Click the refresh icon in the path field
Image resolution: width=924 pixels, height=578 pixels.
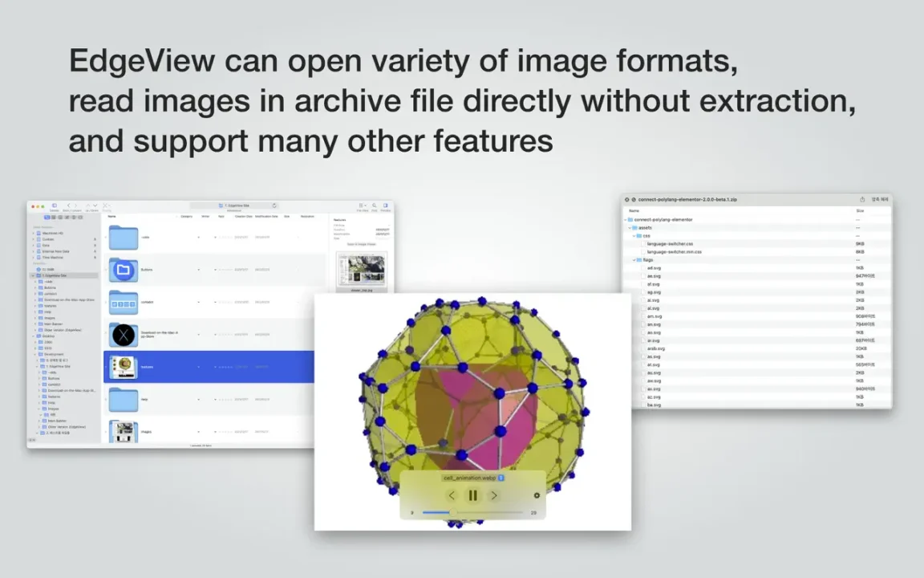274,206
